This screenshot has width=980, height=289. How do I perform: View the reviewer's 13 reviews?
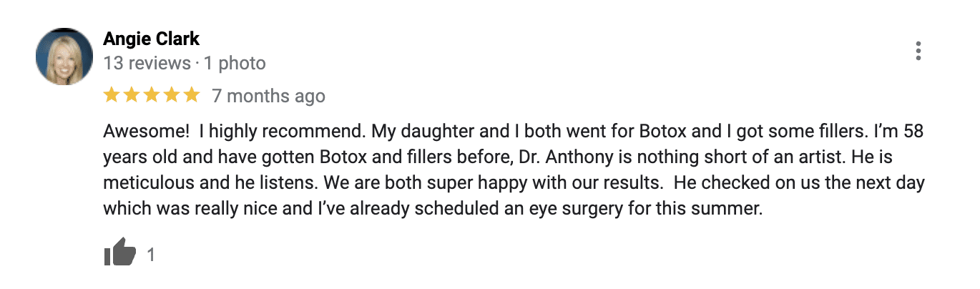tap(147, 64)
